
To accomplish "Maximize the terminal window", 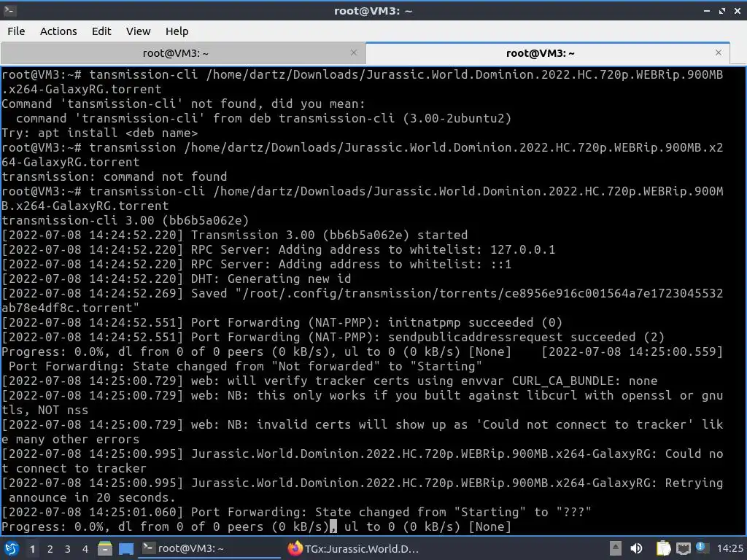I will pyautogui.click(x=722, y=10).
